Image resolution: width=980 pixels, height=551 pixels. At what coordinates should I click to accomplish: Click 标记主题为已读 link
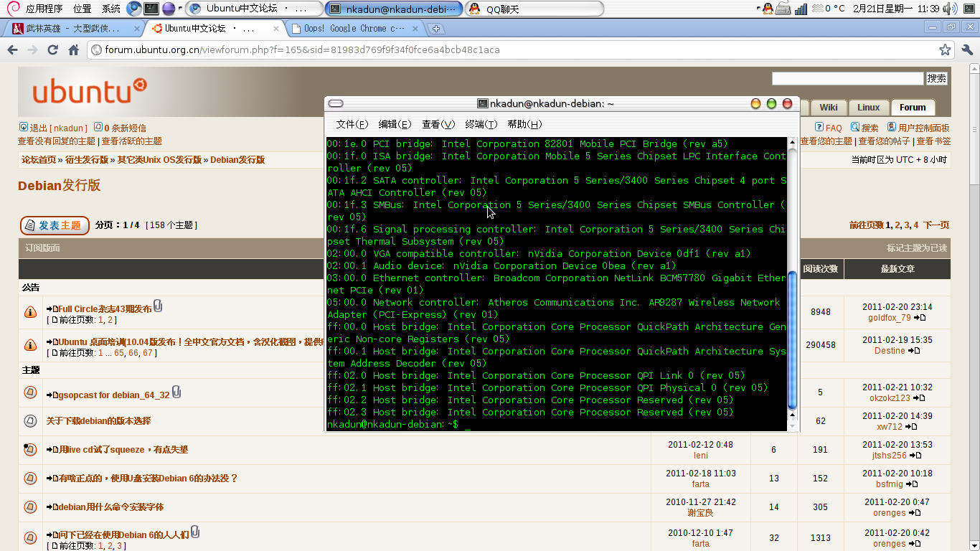click(x=917, y=248)
